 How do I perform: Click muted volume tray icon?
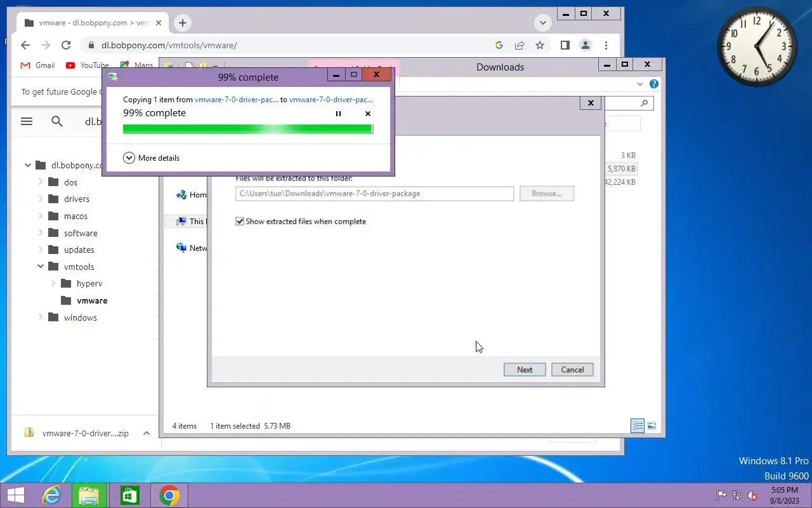[753, 495]
